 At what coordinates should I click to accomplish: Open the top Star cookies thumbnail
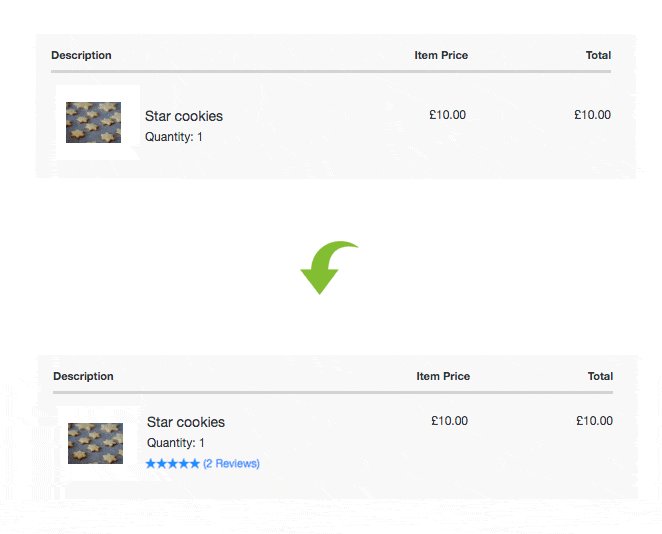[93, 122]
